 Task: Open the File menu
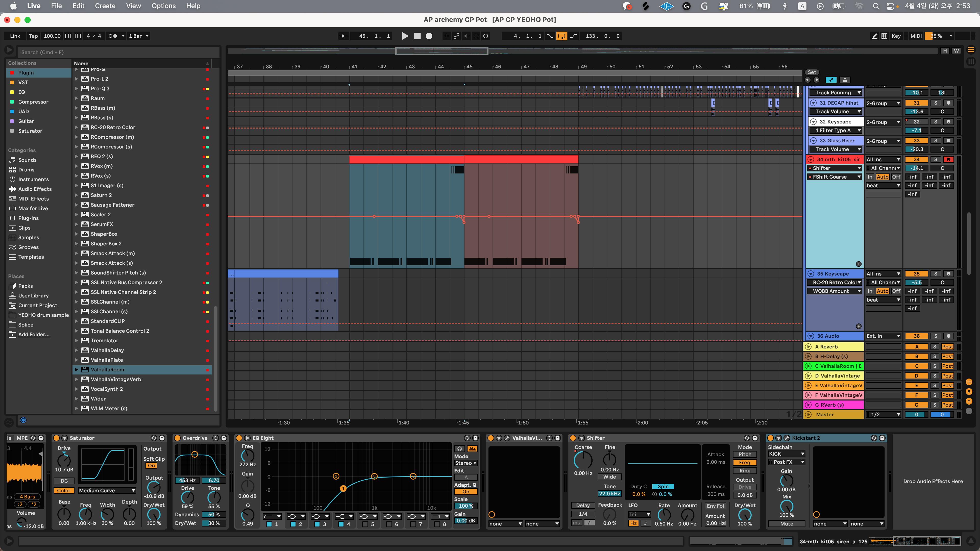[56, 6]
